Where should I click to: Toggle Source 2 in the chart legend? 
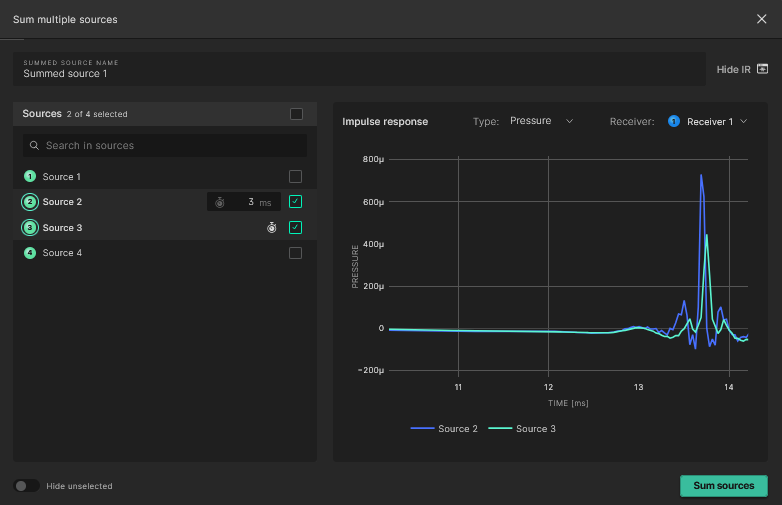[444, 429]
